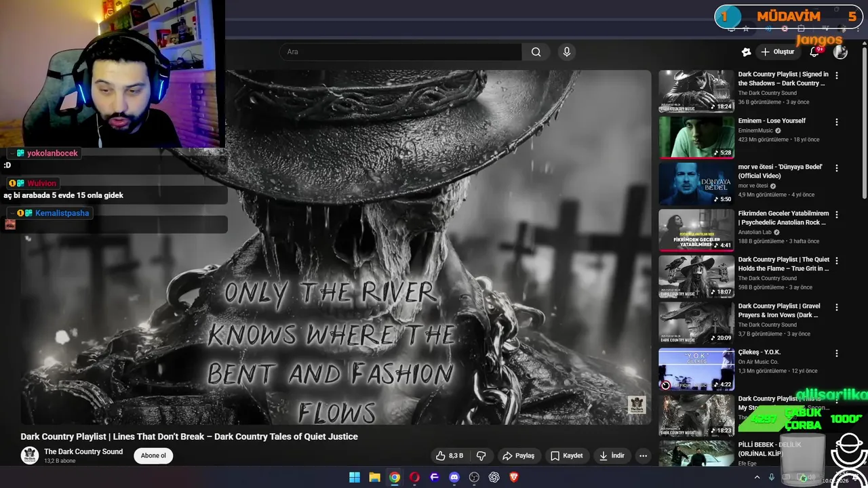868x488 pixels.
Task: Open options for Eminem - Lose Yourself video
Action: 837,122
